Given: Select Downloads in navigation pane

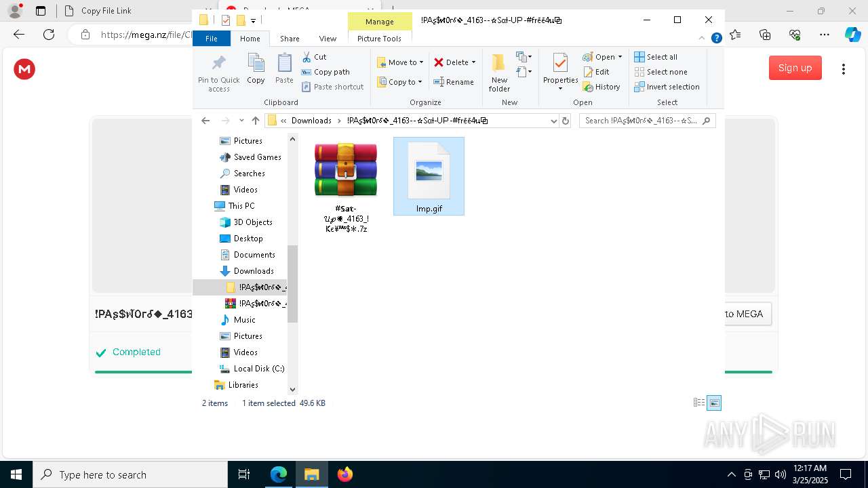Looking at the screenshot, I should (x=247, y=271).
